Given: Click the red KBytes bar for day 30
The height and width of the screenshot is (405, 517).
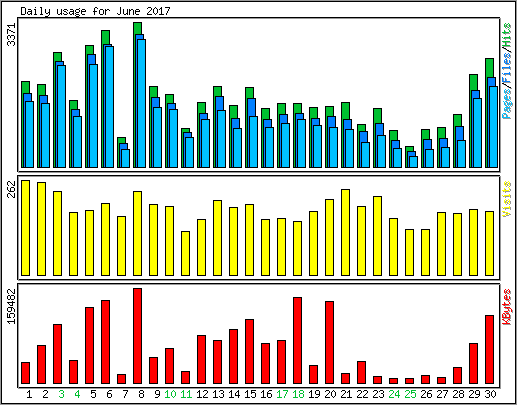Looking at the screenshot, I should tap(489, 350).
